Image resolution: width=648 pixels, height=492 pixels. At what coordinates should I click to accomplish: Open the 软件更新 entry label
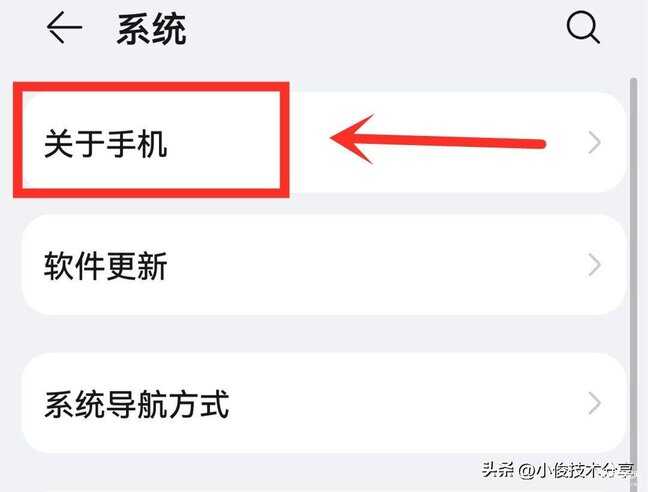[105, 266]
